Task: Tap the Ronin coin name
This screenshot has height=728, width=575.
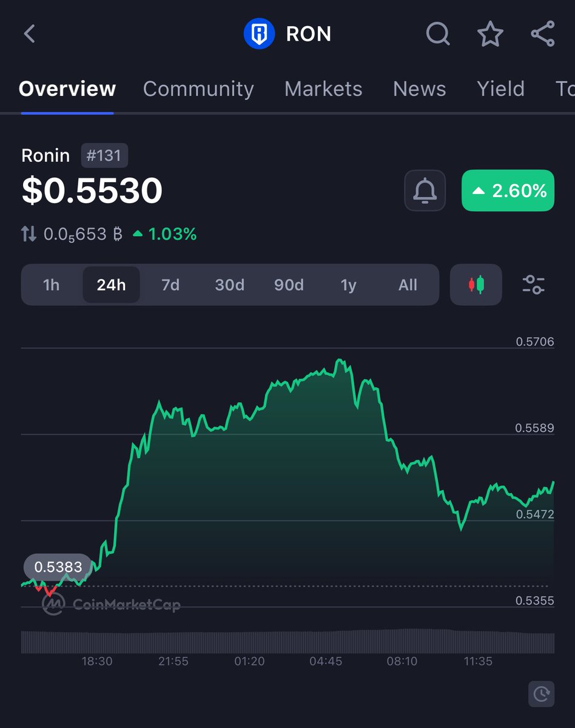Action: [x=45, y=155]
